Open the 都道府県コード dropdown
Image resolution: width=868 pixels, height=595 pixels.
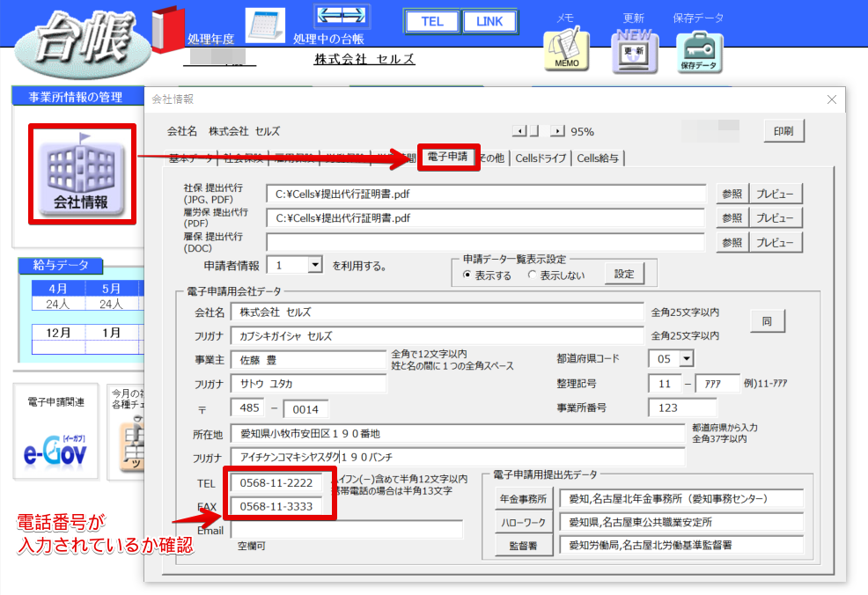click(x=687, y=358)
